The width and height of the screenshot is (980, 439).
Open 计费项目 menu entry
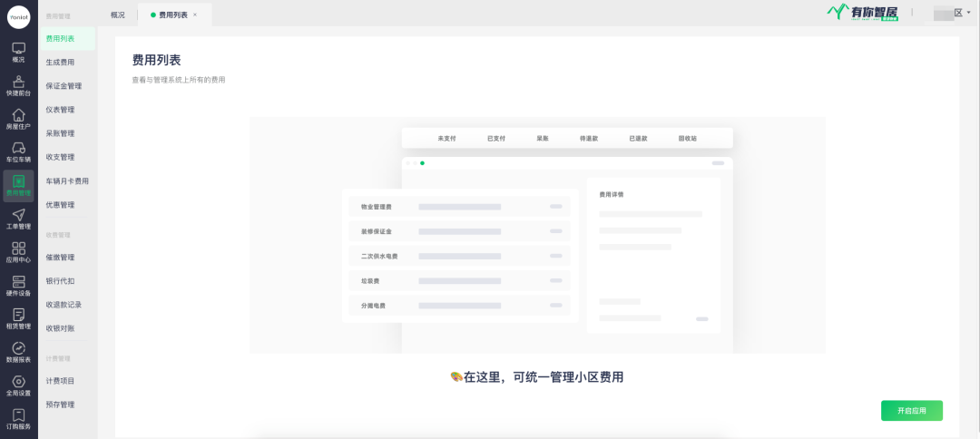coord(60,381)
